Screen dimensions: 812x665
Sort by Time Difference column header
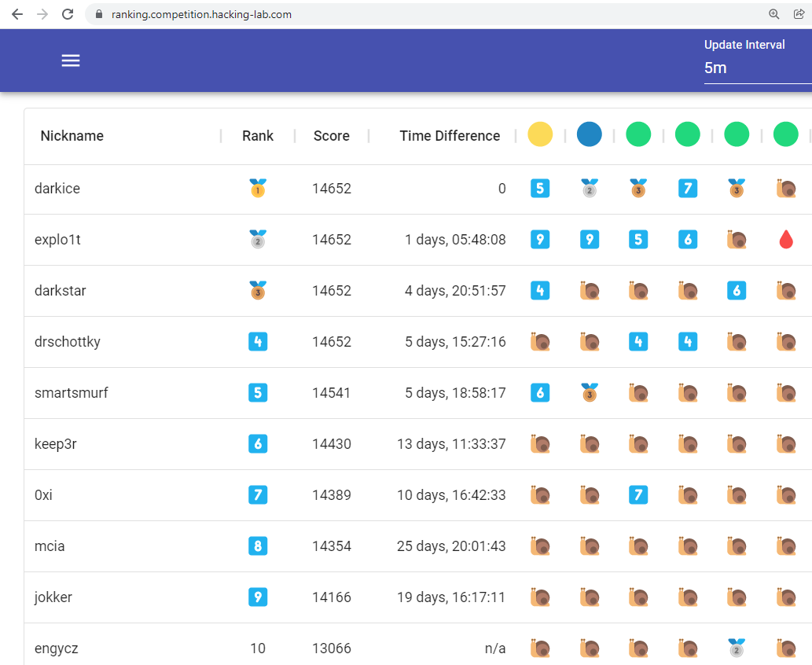450,136
